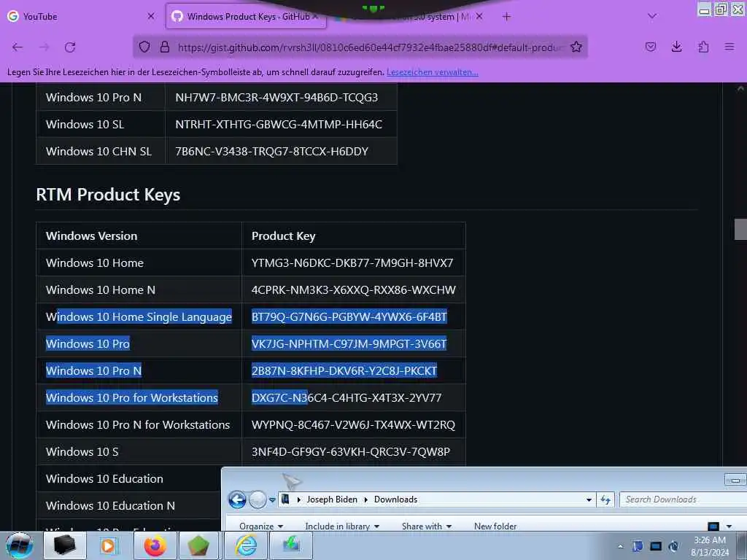Click the Windows 10 CHN SL key 7B6NC

(271, 152)
